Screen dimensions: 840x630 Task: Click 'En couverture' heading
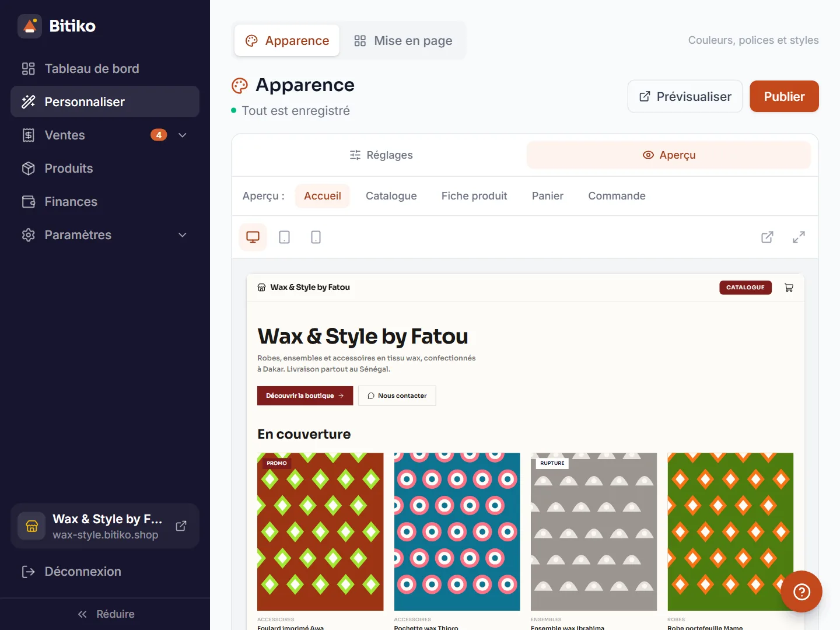point(304,435)
